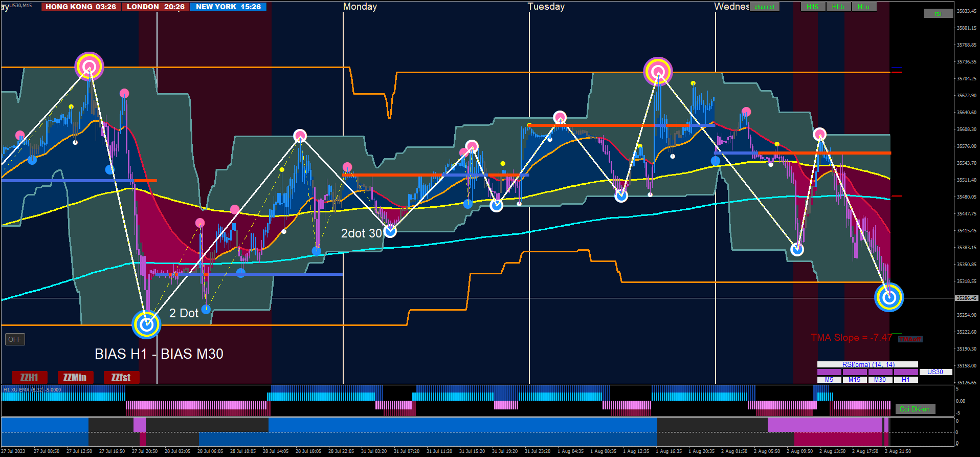This screenshot has width=980, height=457.
Task: Select the white-ringed pink swing-high marker on Wednesday
Action: tap(819, 135)
